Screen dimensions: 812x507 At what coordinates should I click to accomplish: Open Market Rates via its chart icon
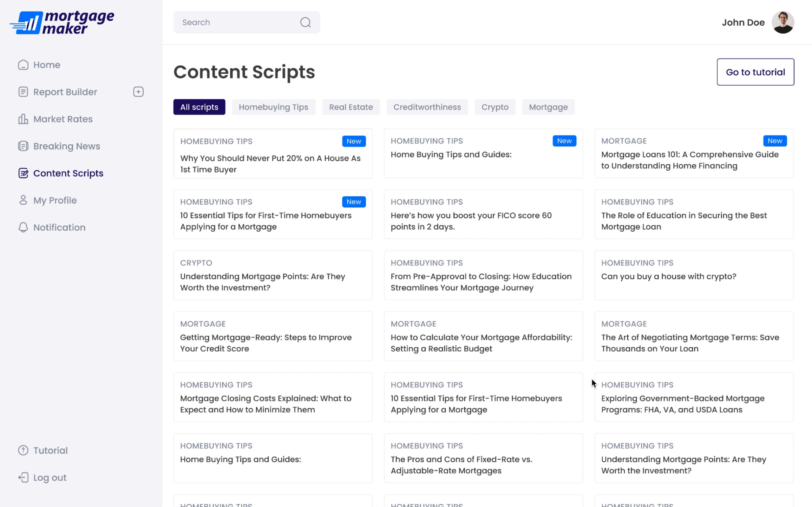tap(23, 119)
